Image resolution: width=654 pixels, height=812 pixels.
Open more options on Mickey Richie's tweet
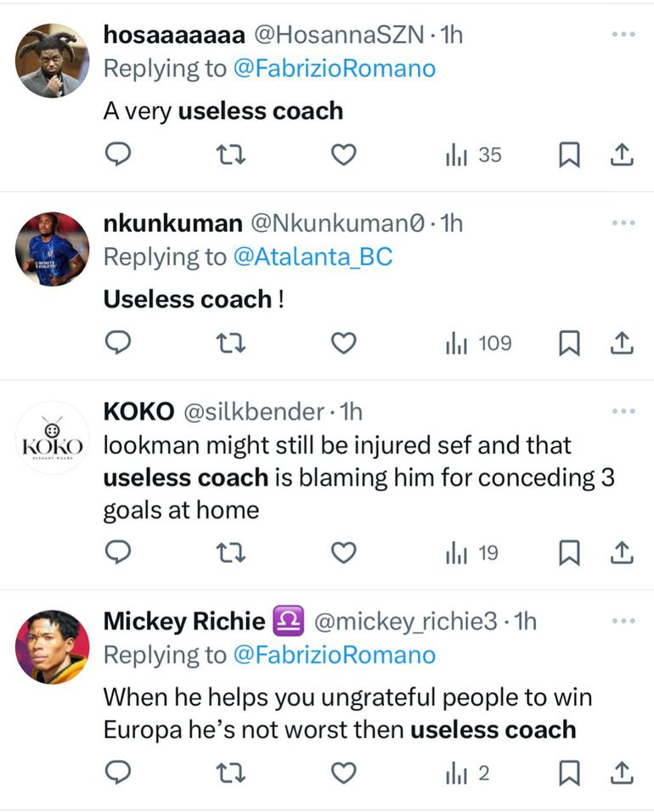(623, 622)
